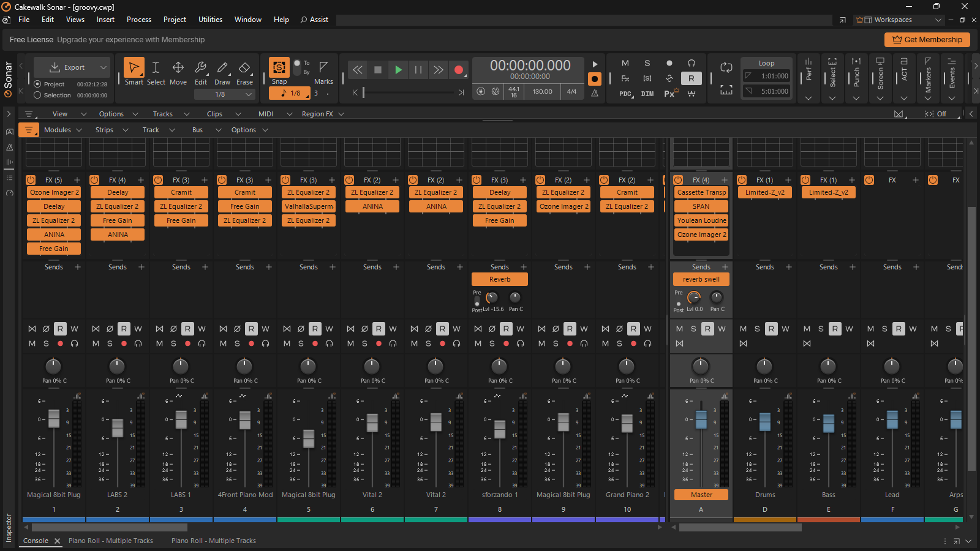The width and height of the screenshot is (980, 551).
Task: Open the first Piano Roll - Multiple Tracks tab
Action: (x=111, y=541)
